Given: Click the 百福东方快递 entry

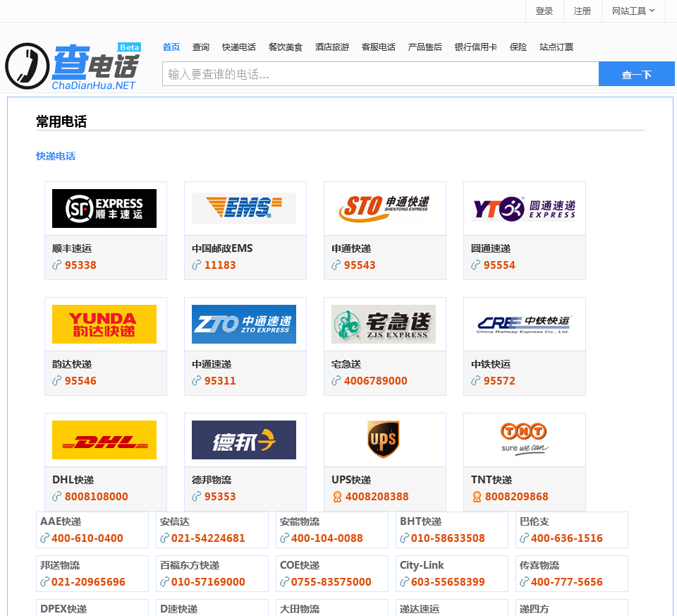Looking at the screenshot, I should coord(190,565).
